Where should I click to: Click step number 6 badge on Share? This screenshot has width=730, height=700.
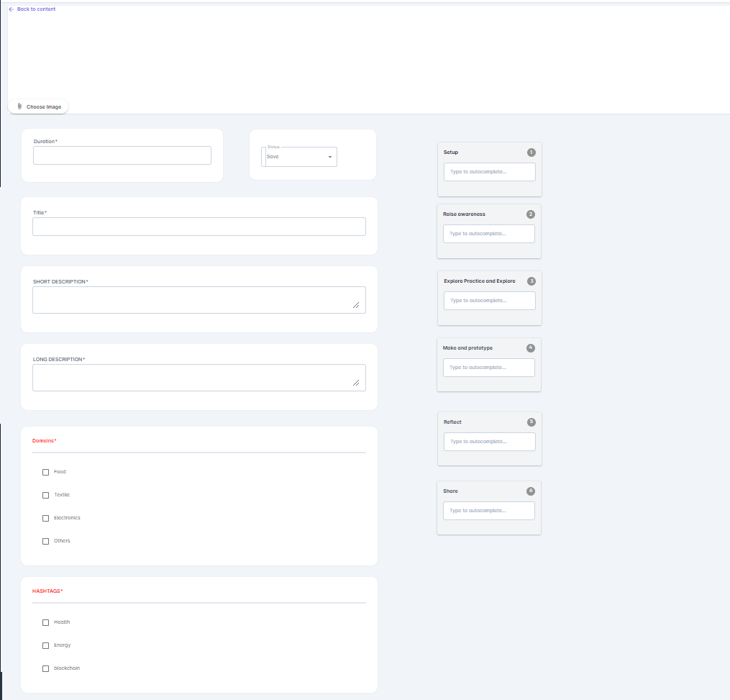pos(530,491)
